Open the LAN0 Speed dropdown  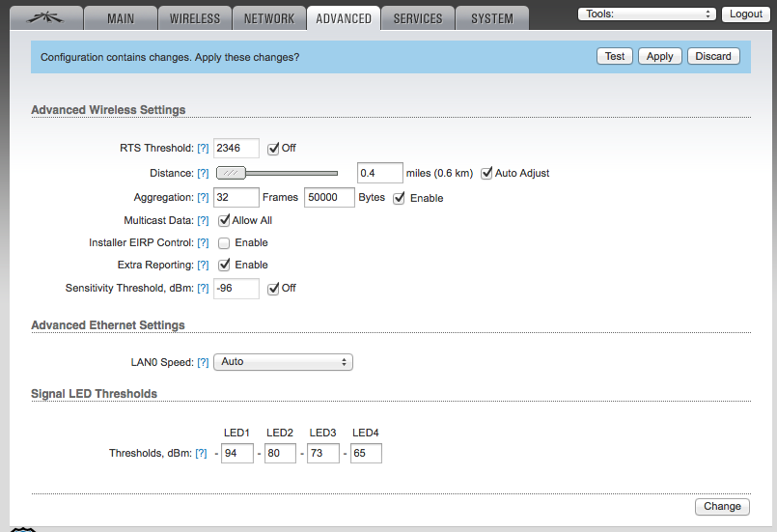click(x=283, y=362)
